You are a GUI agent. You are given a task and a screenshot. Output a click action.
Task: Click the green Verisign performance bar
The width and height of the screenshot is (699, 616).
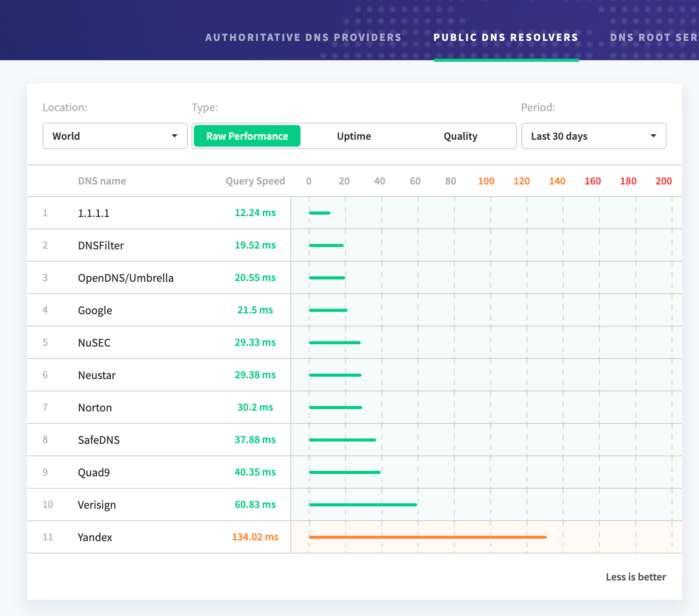tap(363, 505)
